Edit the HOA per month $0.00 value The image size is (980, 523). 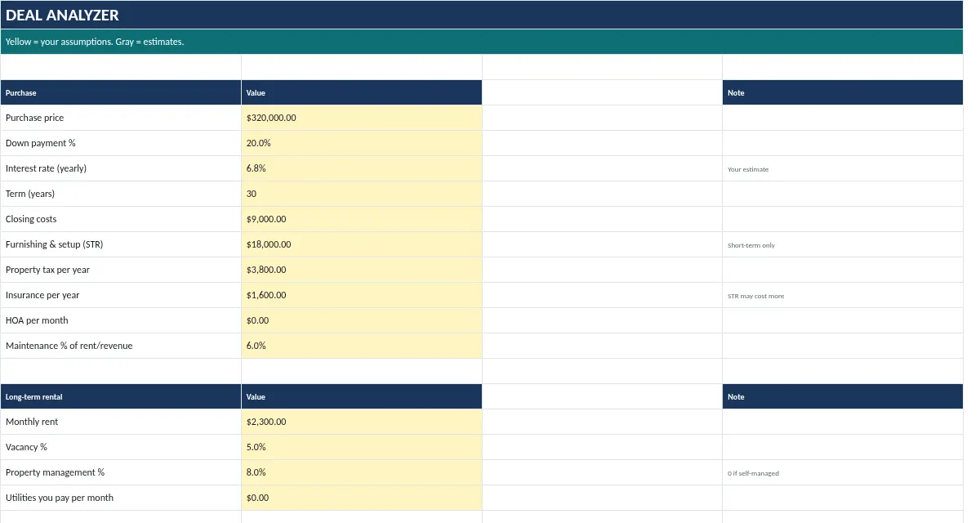pos(362,320)
